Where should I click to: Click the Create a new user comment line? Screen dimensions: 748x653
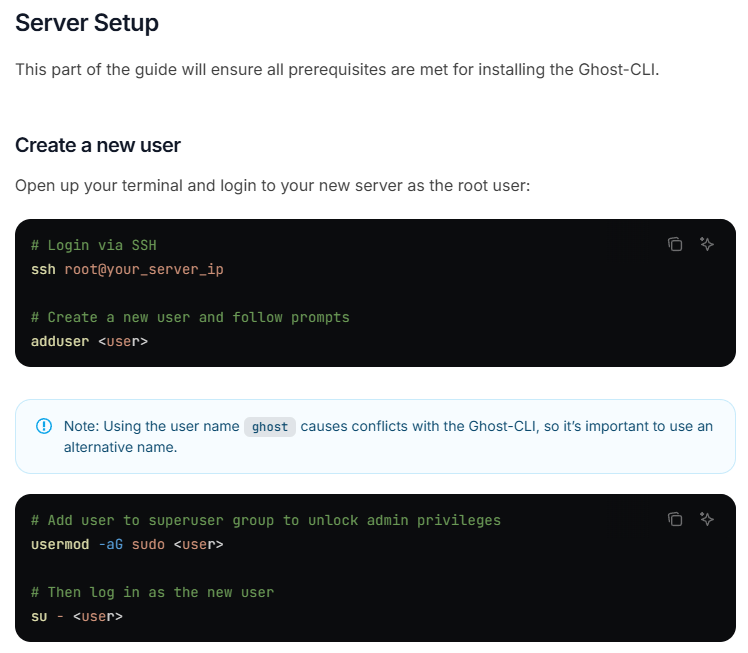point(190,317)
